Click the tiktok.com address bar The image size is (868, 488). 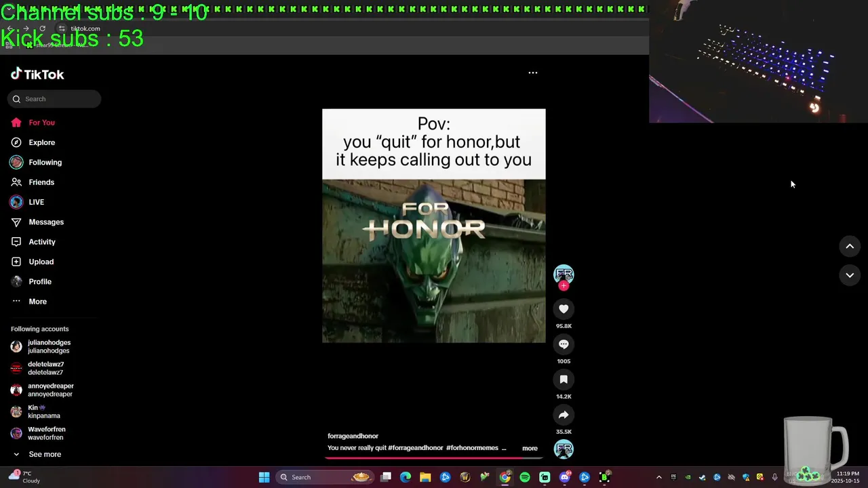[x=85, y=28]
